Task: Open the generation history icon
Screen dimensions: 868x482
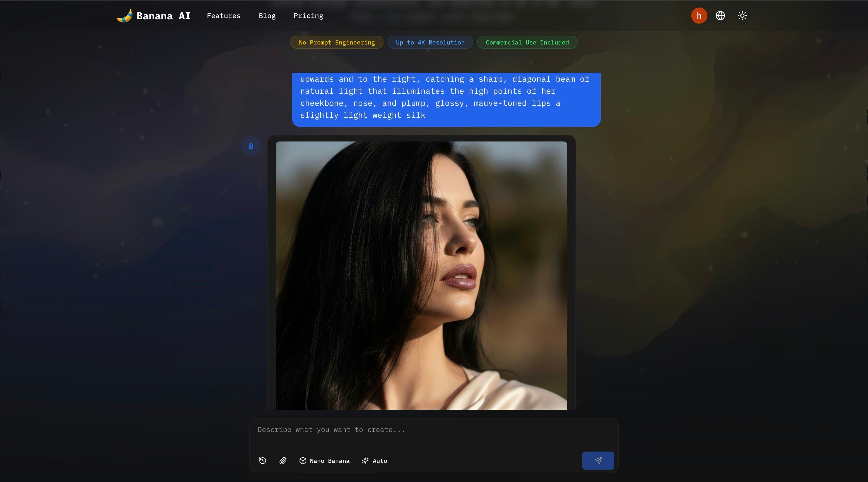Action: 262,460
